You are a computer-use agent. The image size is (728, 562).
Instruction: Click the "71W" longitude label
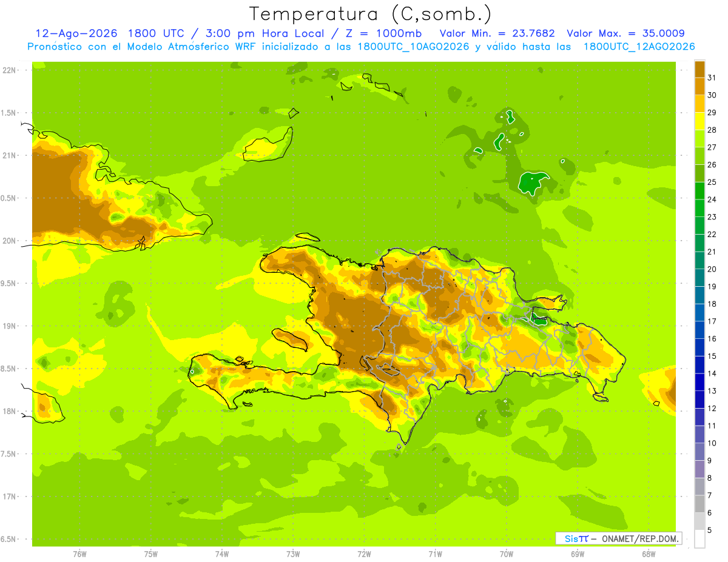point(435,554)
